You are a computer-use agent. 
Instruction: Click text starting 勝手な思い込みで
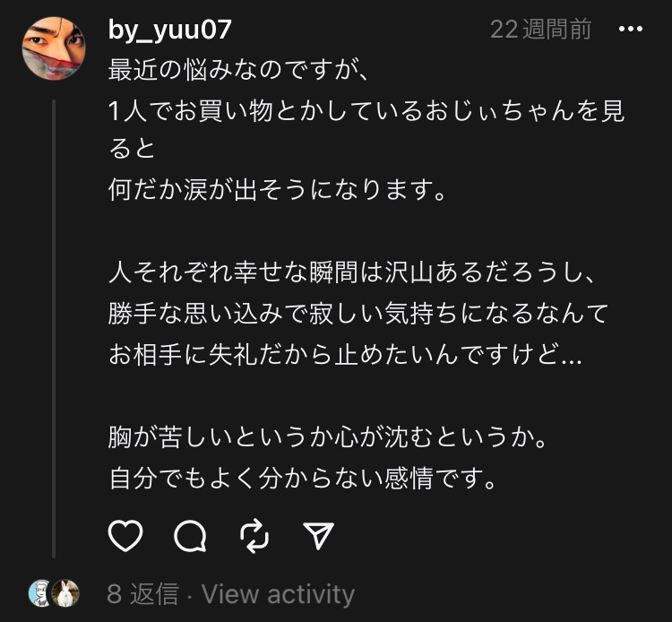[x=358, y=313]
